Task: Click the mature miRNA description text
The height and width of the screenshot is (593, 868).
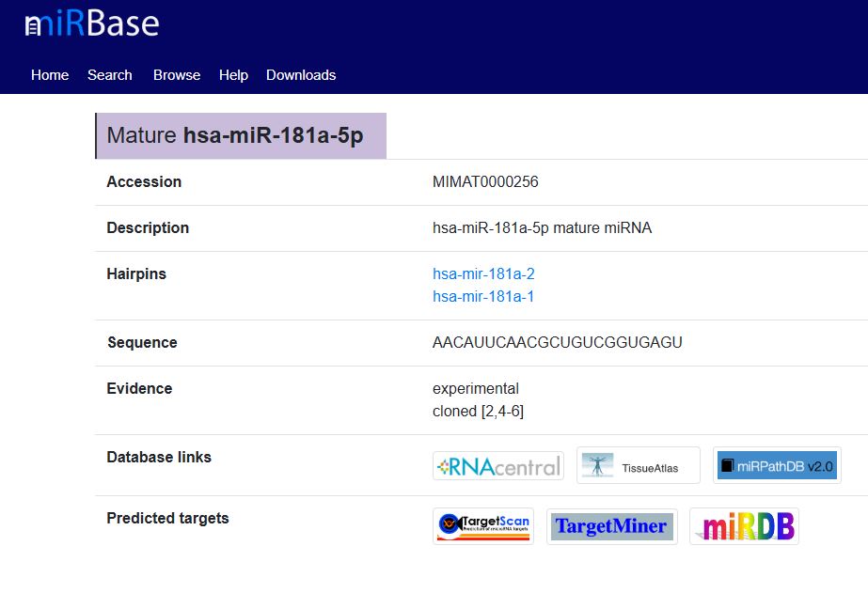Action: pos(542,228)
